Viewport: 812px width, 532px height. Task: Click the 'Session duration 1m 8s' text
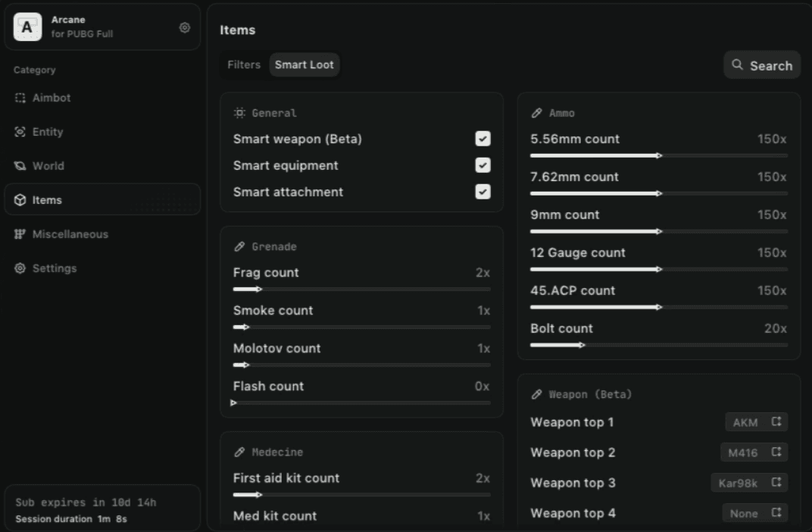(71, 518)
